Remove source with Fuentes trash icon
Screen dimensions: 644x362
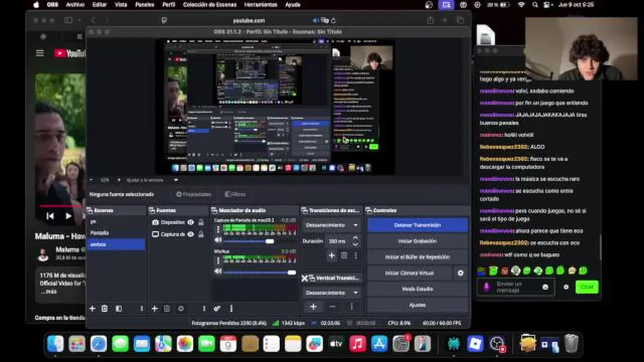[x=167, y=309]
